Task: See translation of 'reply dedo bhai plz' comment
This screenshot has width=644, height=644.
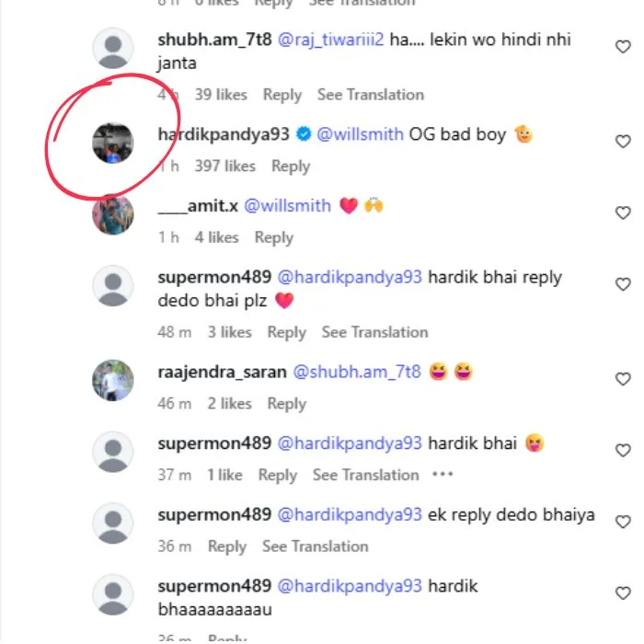Action: click(x=374, y=332)
